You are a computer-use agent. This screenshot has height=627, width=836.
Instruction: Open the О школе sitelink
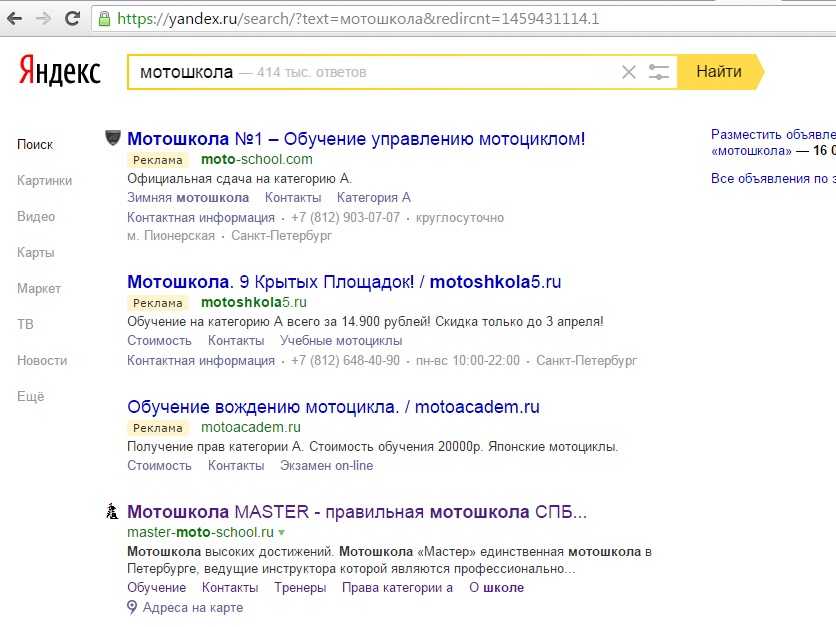pos(496,588)
